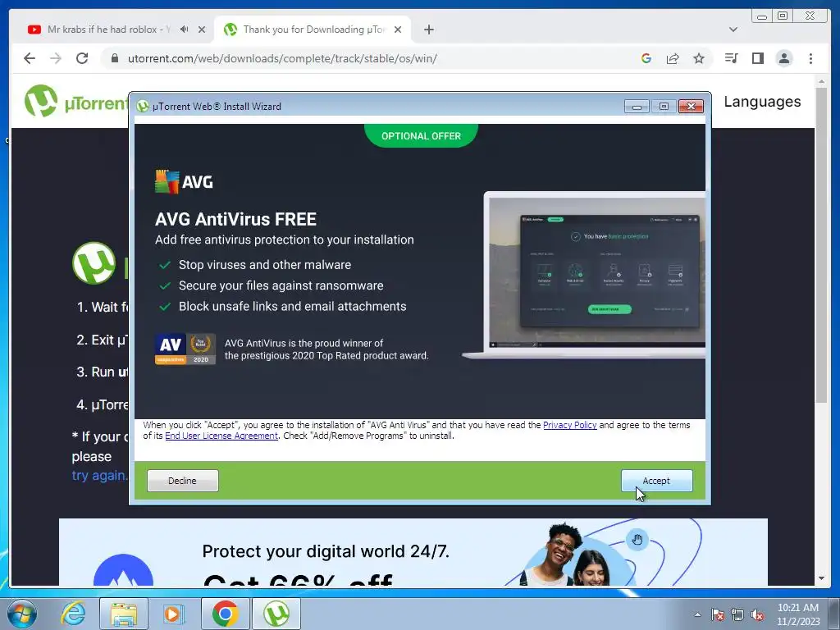
Task: Decline the AVG optional offer
Action: [x=182, y=481]
